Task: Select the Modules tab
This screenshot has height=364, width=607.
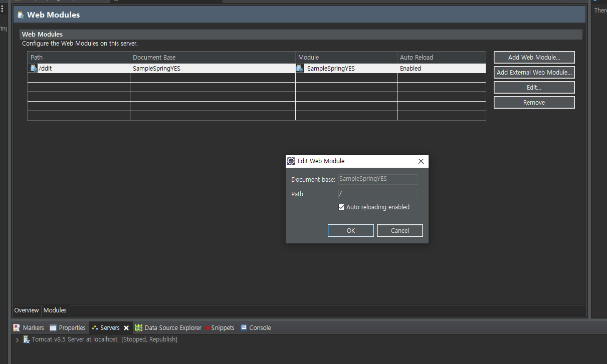Action: pyautogui.click(x=55, y=310)
